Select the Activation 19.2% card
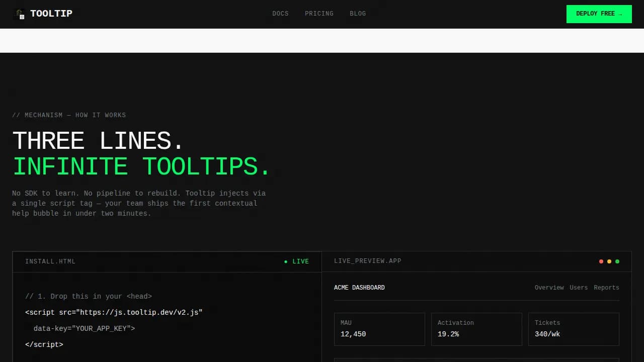This screenshot has width=644, height=362. tap(476, 329)
